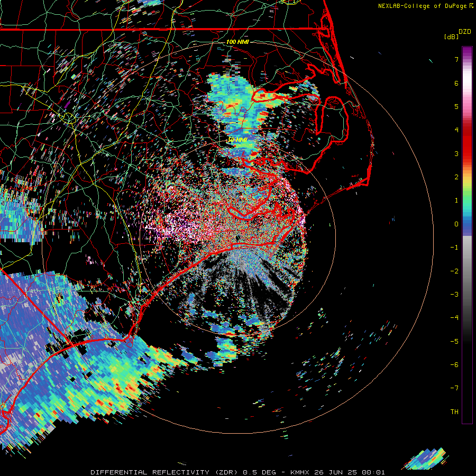Click the '0.5 DEG' elevation angle text

click(x=260, y=472)
